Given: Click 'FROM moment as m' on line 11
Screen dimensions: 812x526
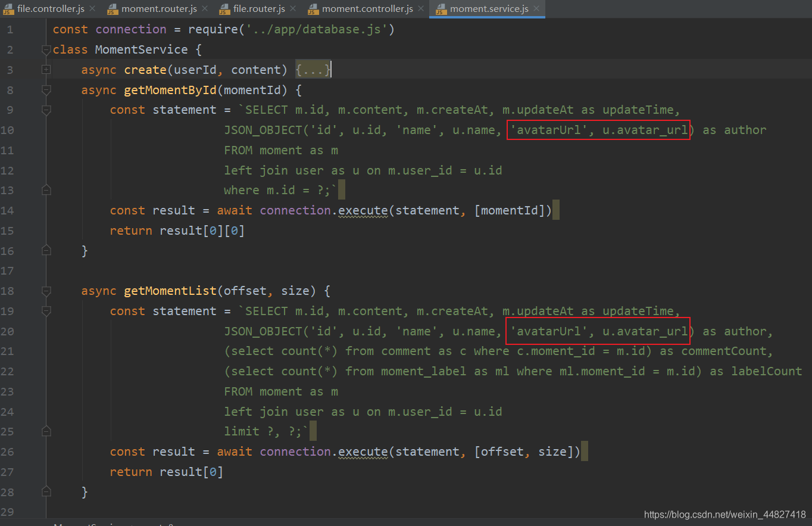Looking at the screenshot, I should pyautogui.click(x=281, y=150).
